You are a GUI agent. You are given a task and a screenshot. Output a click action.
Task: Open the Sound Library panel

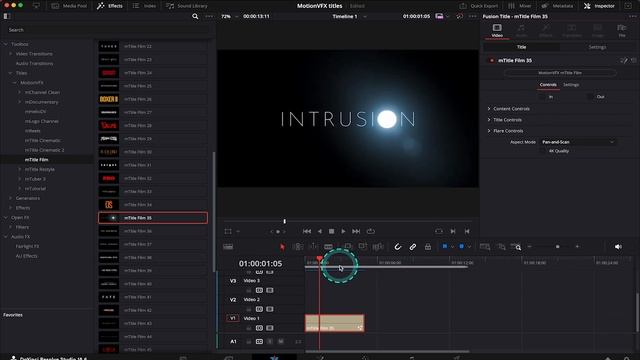187,6
